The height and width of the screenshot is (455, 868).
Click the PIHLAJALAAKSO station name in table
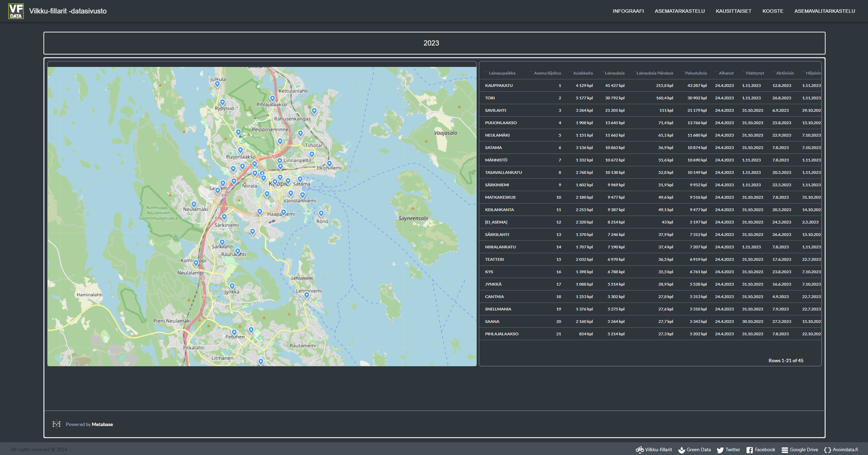(502, 334)
